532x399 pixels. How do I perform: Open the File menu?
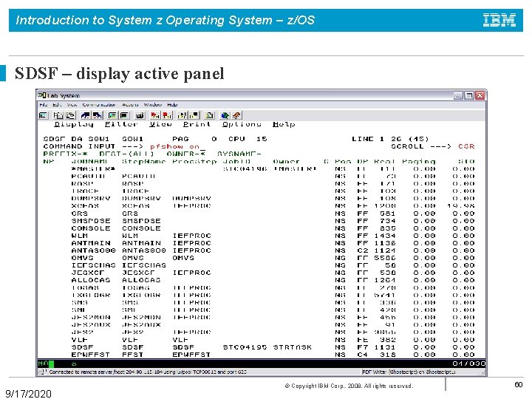(x=43, y=104)
